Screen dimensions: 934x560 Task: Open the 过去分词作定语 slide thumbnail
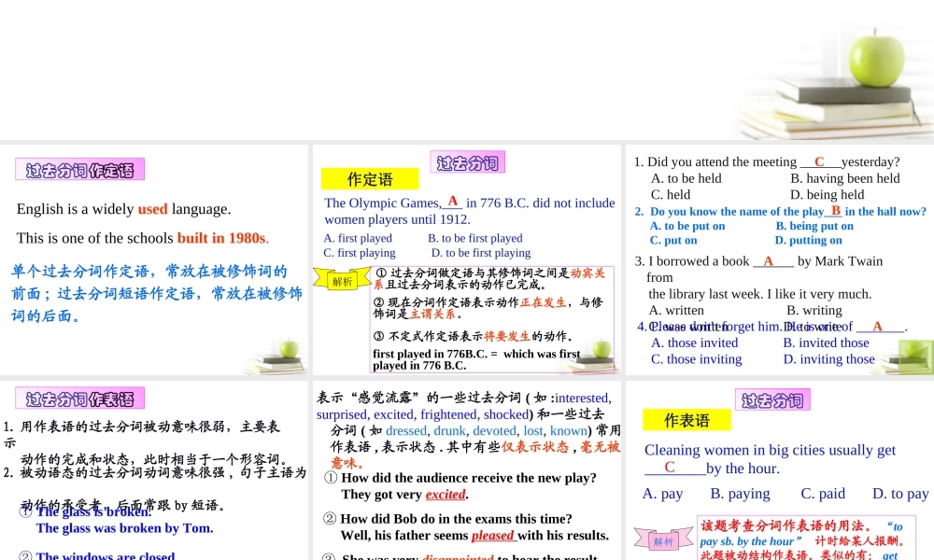point(154,259)
